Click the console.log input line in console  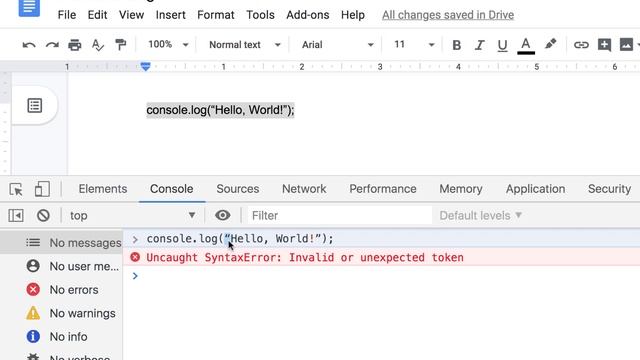click(x=240, y=239)
